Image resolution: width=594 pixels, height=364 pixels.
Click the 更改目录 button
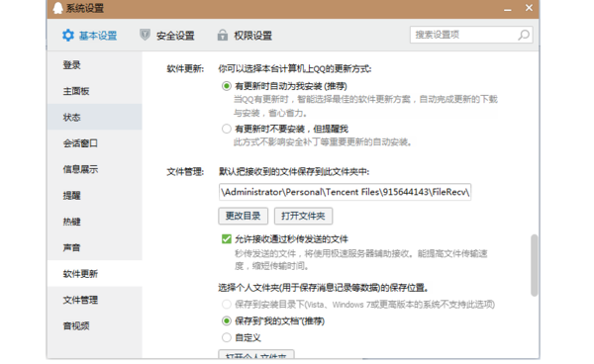click(244, 216)
